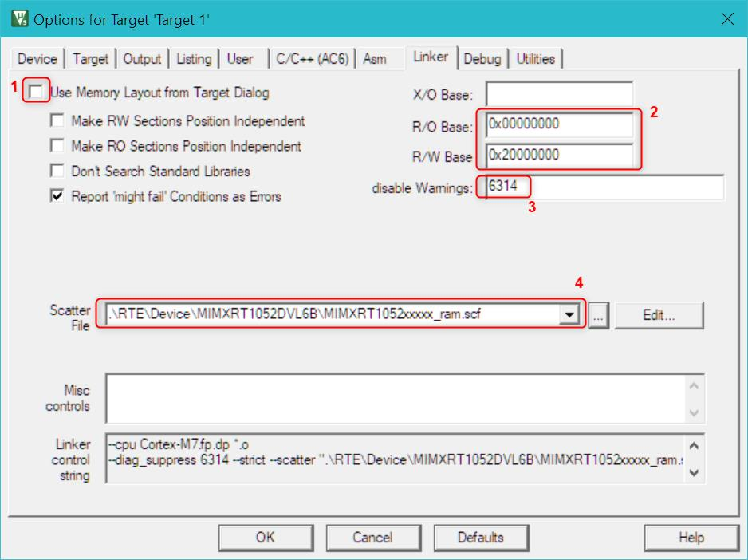The image size is (748, 560).
Task: Open the Target tab
Action: tap(91, 59)
